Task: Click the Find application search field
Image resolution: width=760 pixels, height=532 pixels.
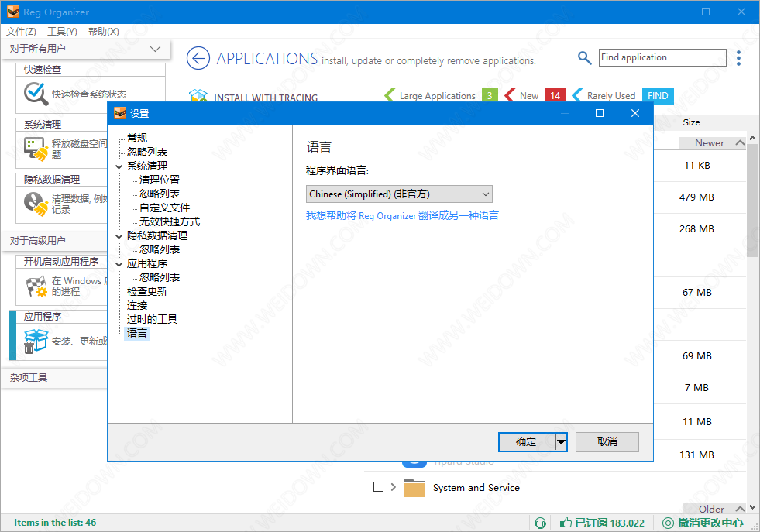Action: (662, 57)
